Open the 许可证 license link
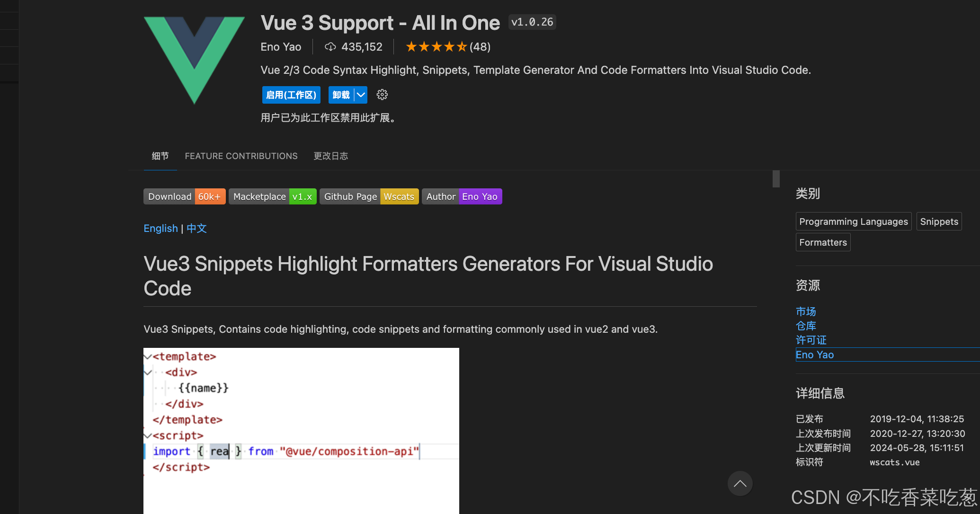The width and height of the screenshot is (980, 514). (x=811, y=340)
